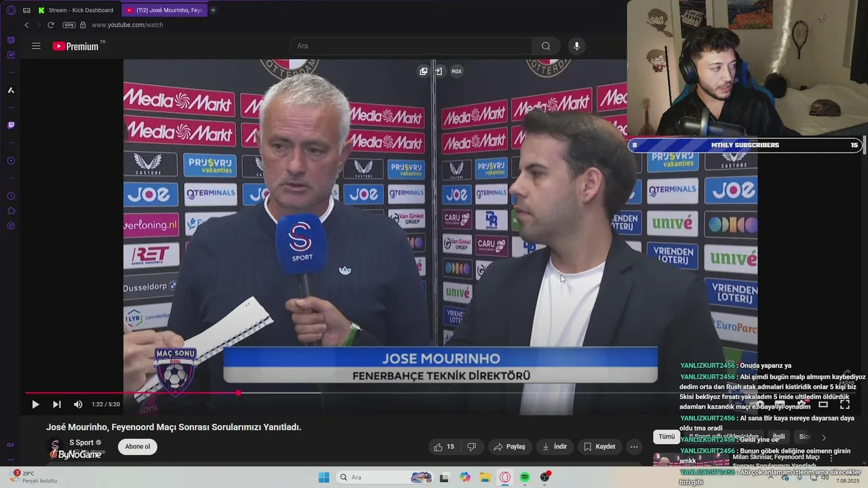The width and height of the screenshot is (868, 488).
Task: Open options menu for Milan Skriniar video
Action: [831, 459]
